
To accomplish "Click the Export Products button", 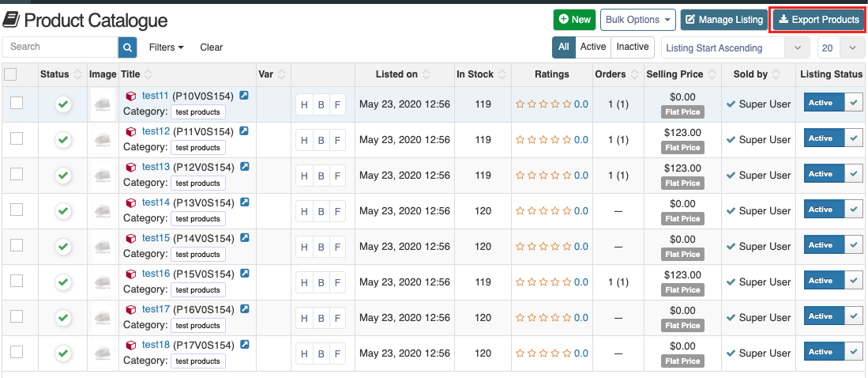I will (x=817, y=20).
